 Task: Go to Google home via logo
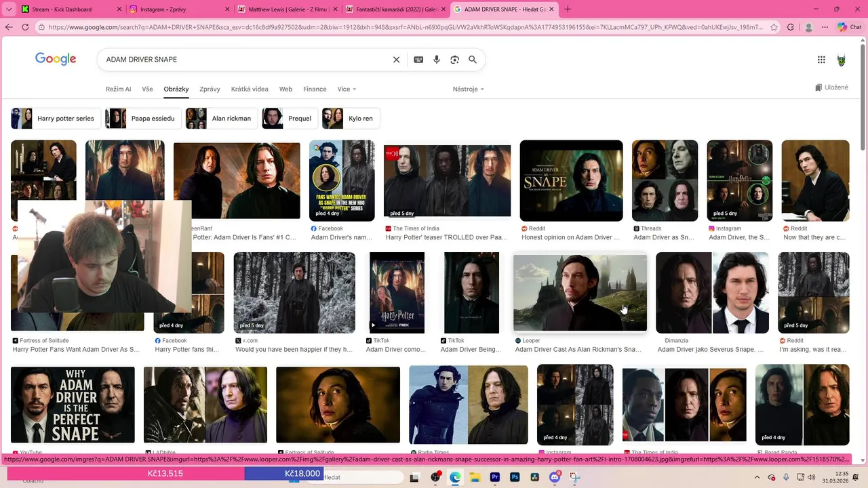tap(56, 59)
